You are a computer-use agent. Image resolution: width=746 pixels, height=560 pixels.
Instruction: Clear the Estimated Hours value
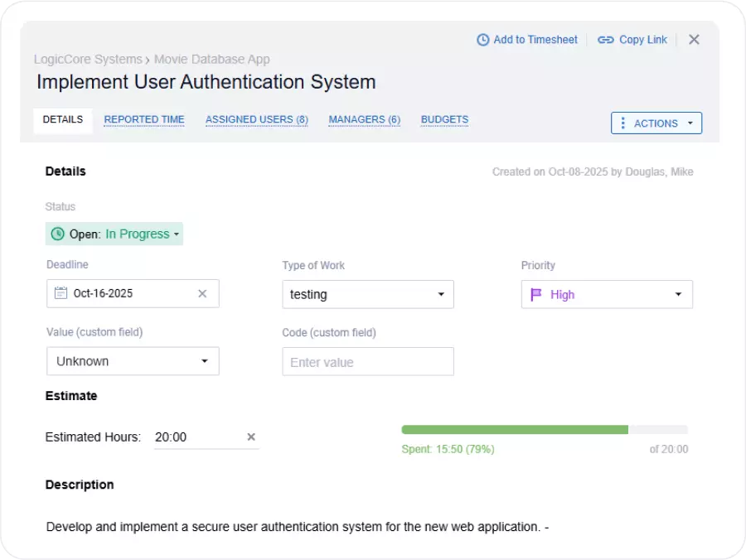pos(251,437)
